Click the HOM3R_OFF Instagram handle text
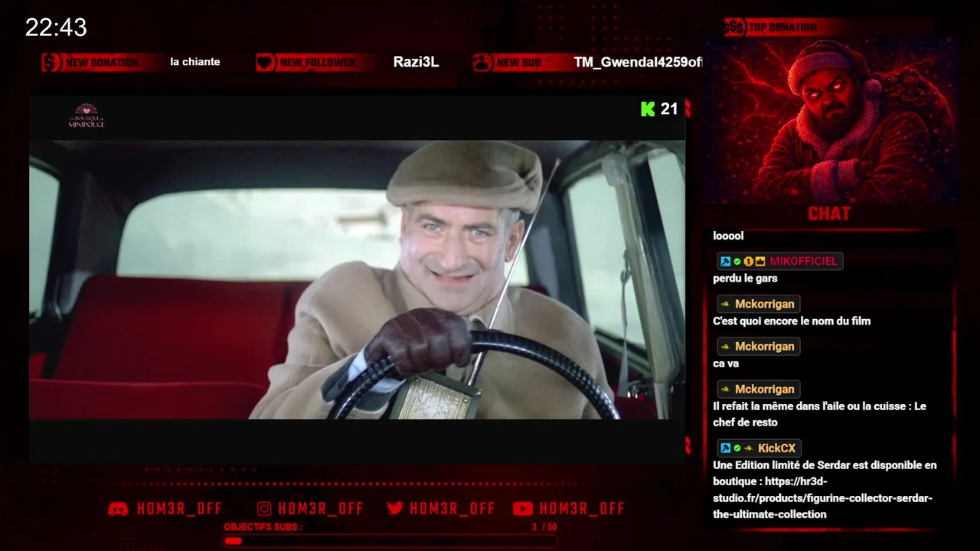 321,509
